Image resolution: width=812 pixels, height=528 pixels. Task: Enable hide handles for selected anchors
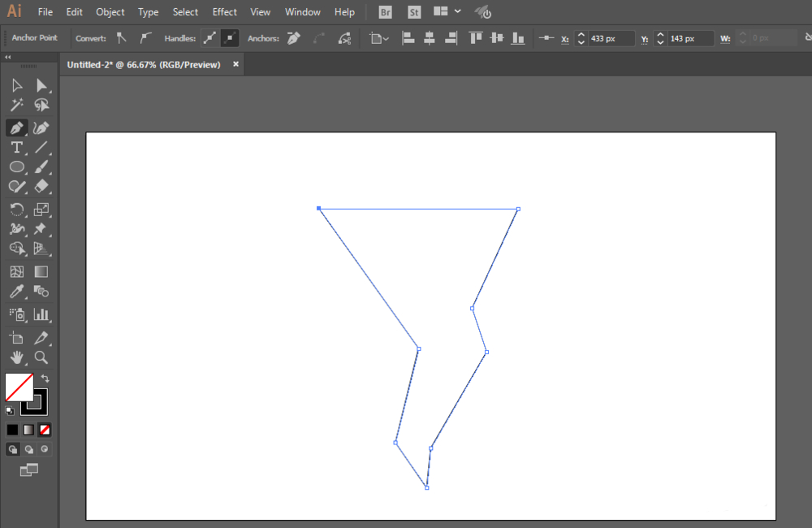pyautogui.click(x=230, y=38)
